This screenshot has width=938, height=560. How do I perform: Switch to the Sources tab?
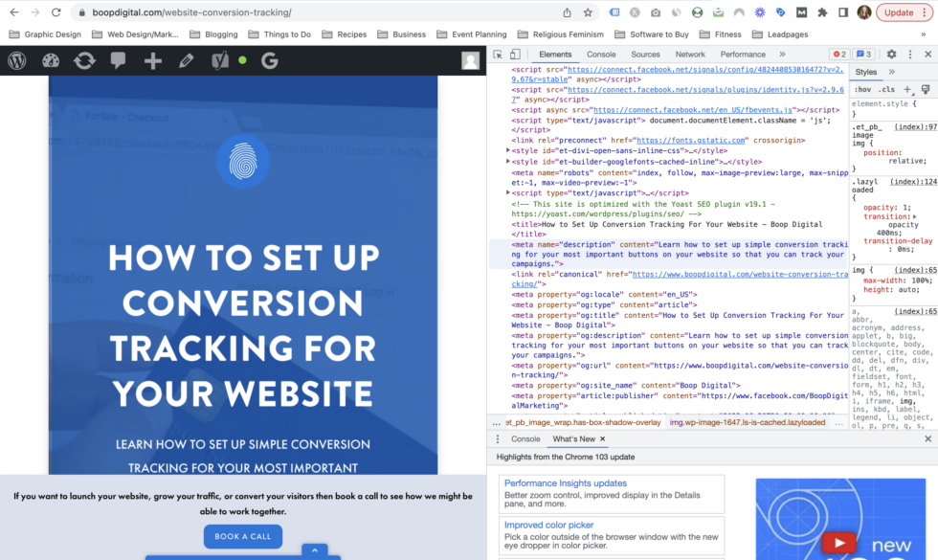645,54
